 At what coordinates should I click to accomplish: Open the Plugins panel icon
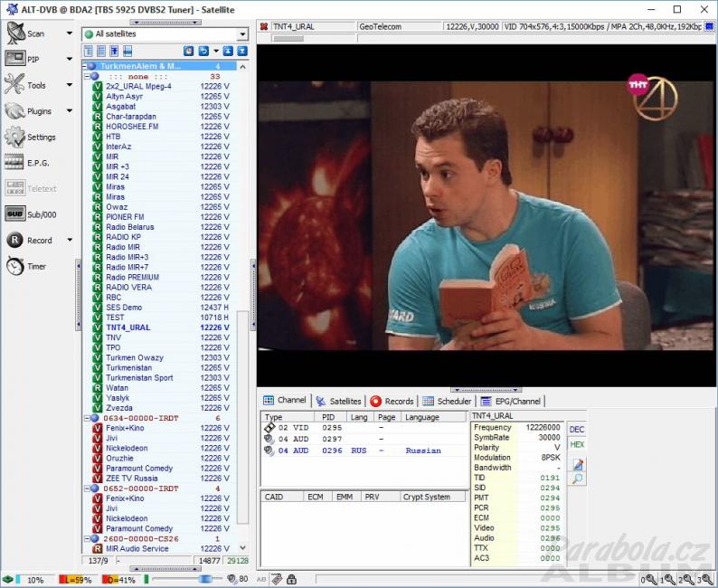14,111
